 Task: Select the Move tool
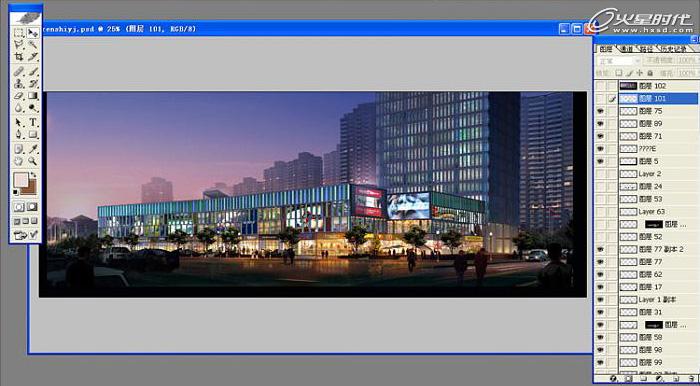coord(33,33)
